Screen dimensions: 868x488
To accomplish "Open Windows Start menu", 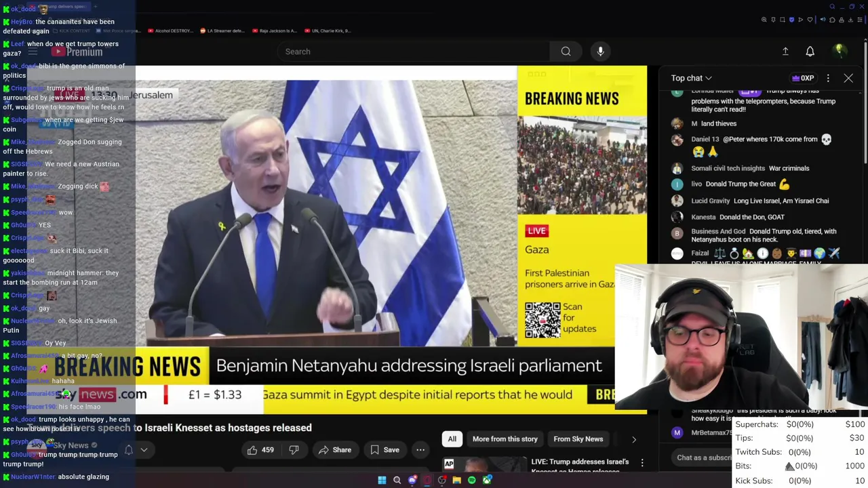I will [382, 480].
